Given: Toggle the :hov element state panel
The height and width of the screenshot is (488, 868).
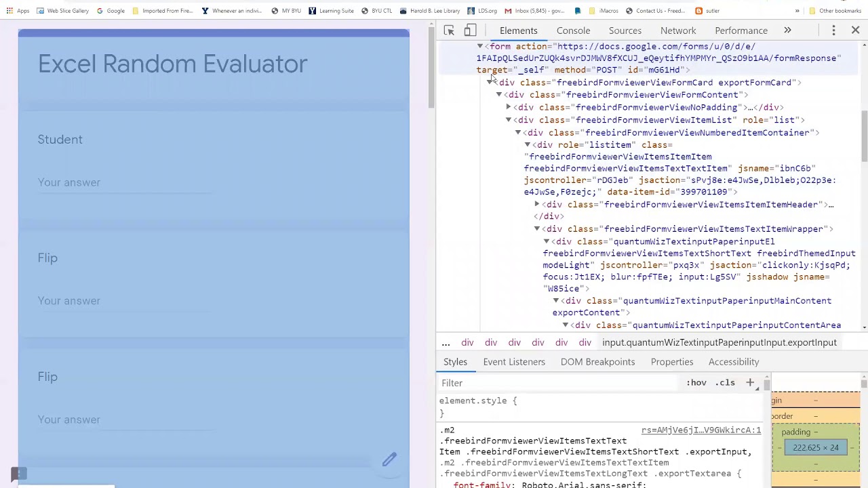Looking at the screenshot, I should (x=696, y=383).
